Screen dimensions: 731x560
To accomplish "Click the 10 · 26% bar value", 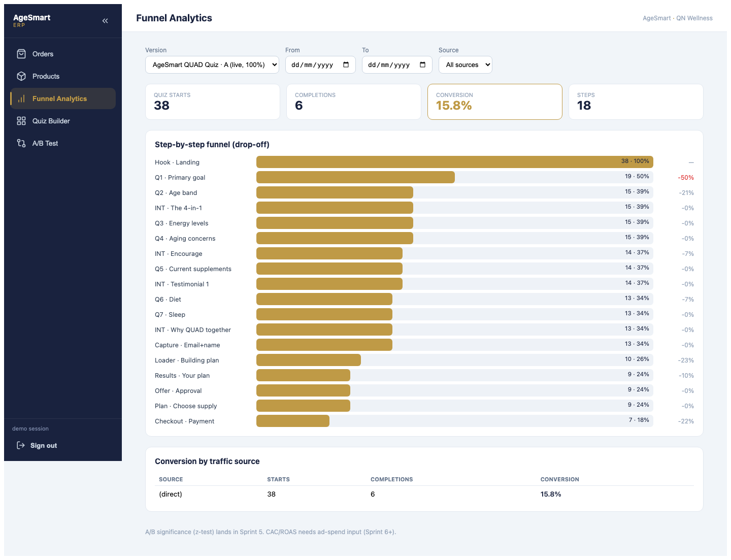I will click(x=637, y=359).
